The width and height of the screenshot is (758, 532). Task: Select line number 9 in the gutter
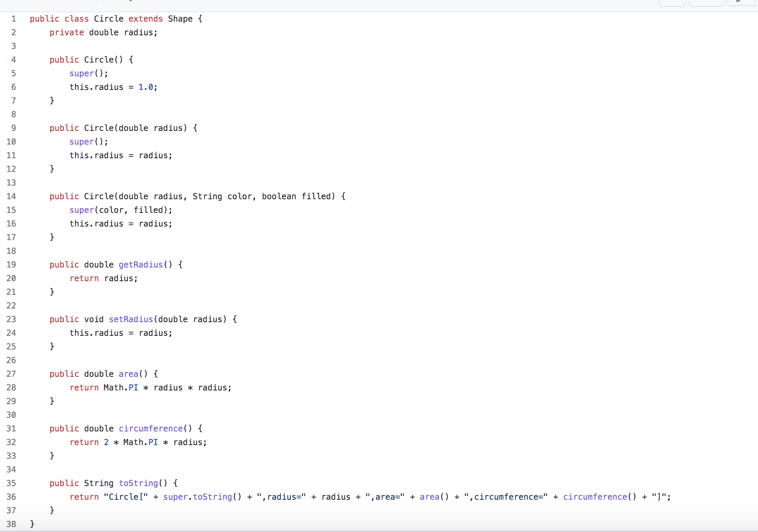pyautogui.click(x=13, y=128)
